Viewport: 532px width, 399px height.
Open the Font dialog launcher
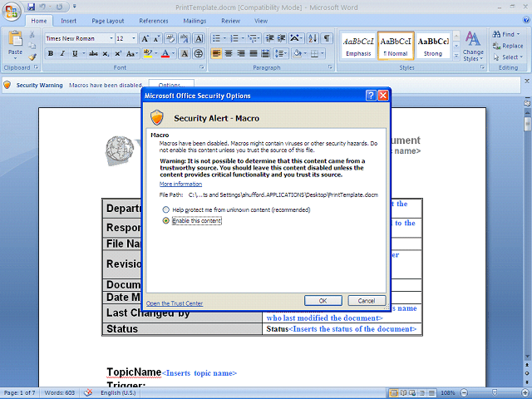[x=202, y=67]
